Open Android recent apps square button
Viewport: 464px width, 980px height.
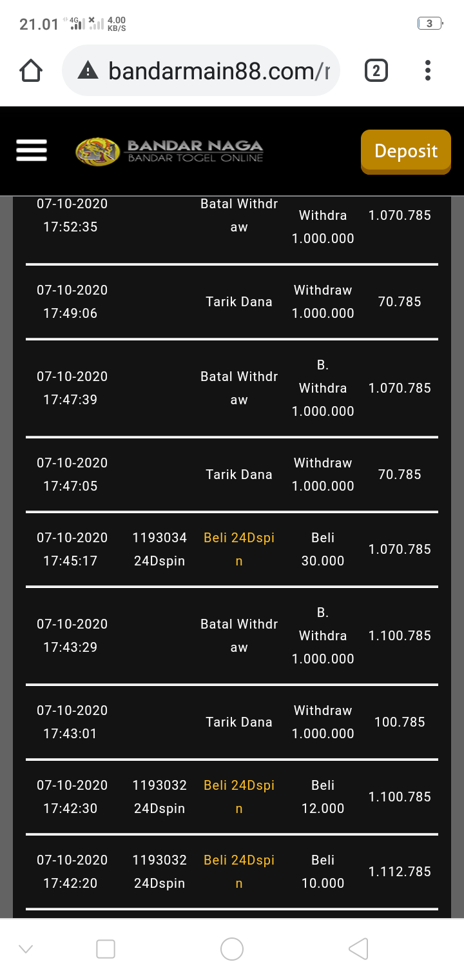pyautogui.click(x=106, y=949)
